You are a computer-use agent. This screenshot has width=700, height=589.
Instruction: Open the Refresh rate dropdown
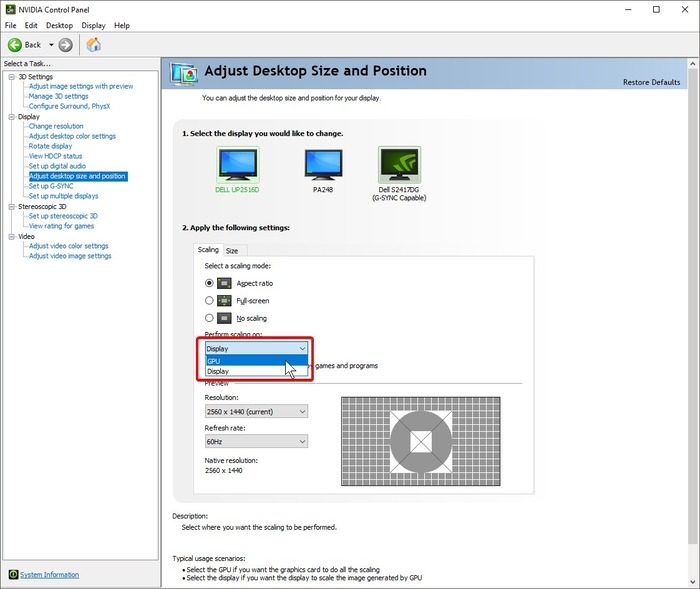[255, 441]
